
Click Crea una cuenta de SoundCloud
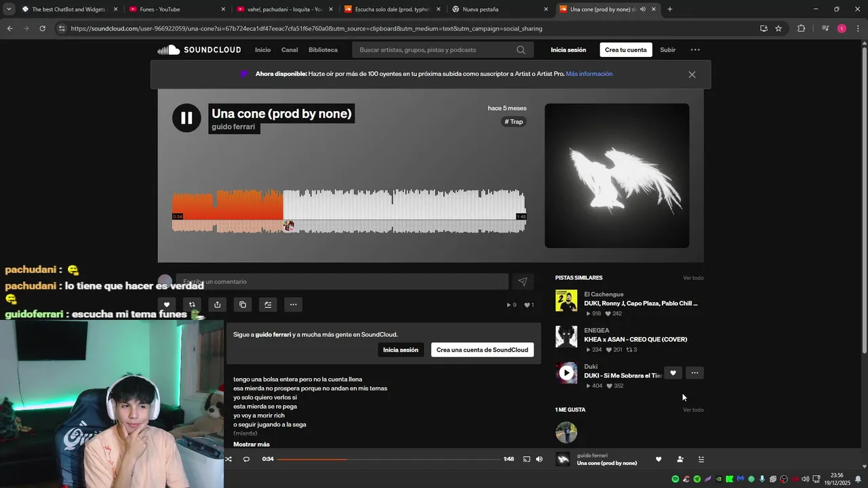tap(482, 350)
